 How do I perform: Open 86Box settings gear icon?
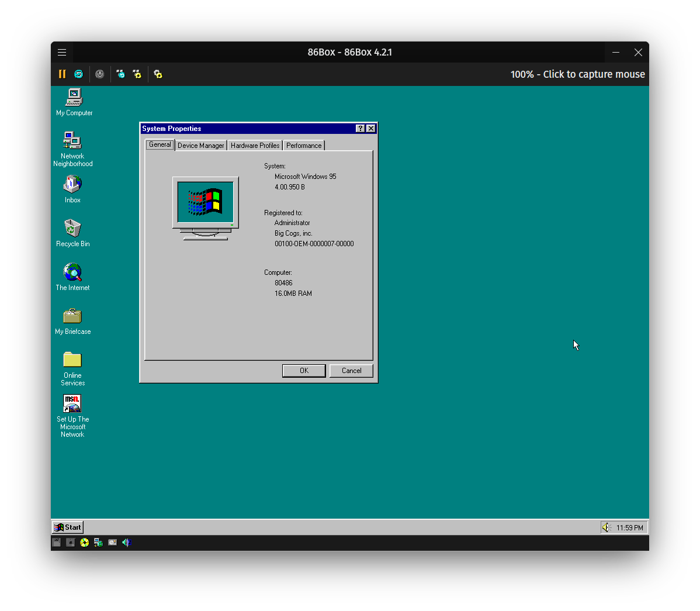tap(158, 74)
